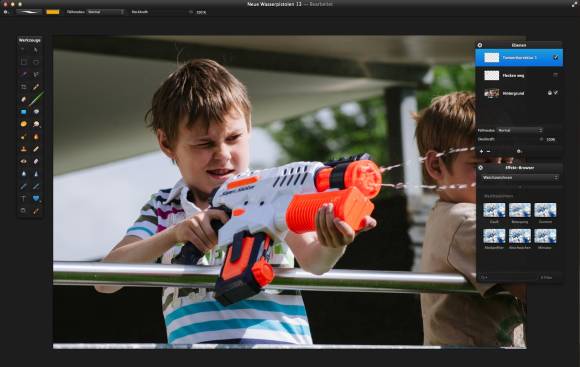Open the Ebenen panel gear menu
The width and height of the screenshot is (580, 367).
480,45
